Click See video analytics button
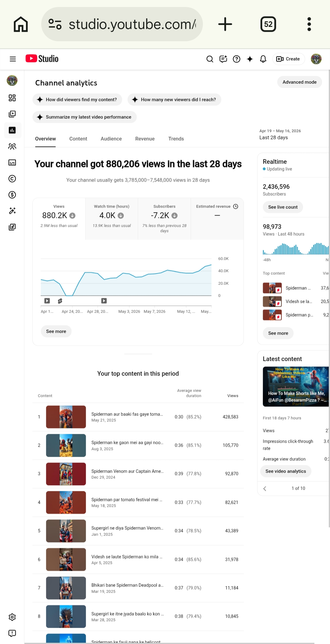Viewport: 330px width, 644px height. click(x=286, y=471)
